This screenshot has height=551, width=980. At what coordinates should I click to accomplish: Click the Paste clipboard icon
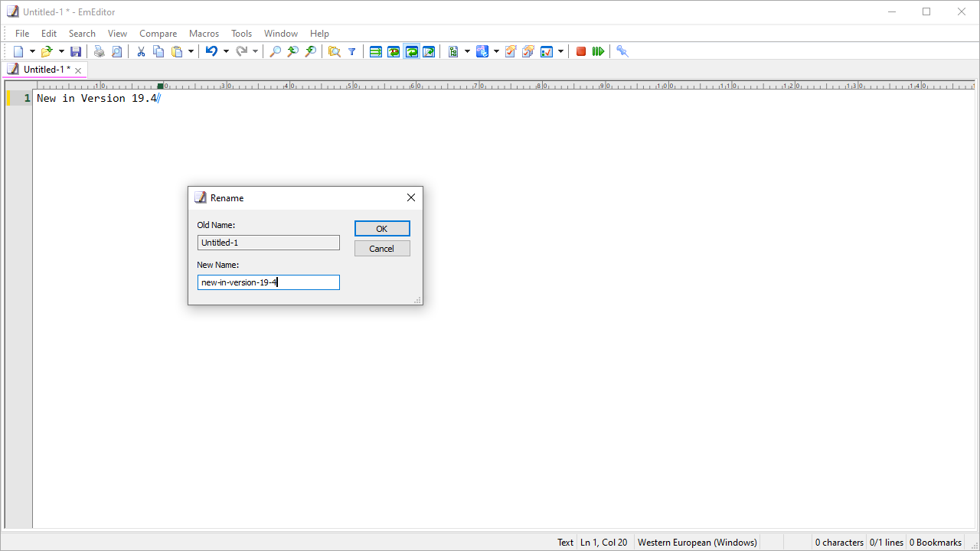(177, 51)
